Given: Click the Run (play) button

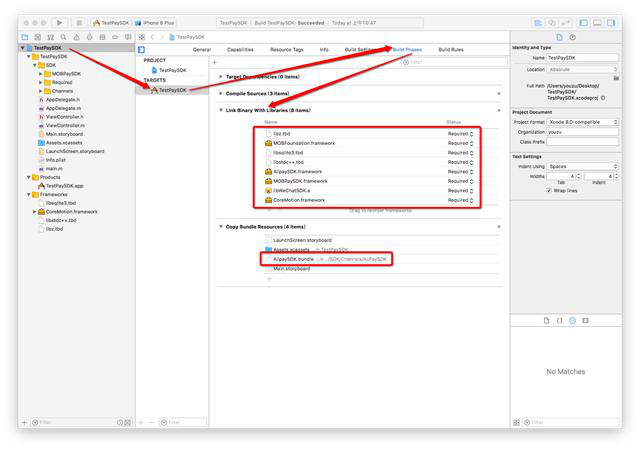Looking at the screenshot, I should click(60, 23).
